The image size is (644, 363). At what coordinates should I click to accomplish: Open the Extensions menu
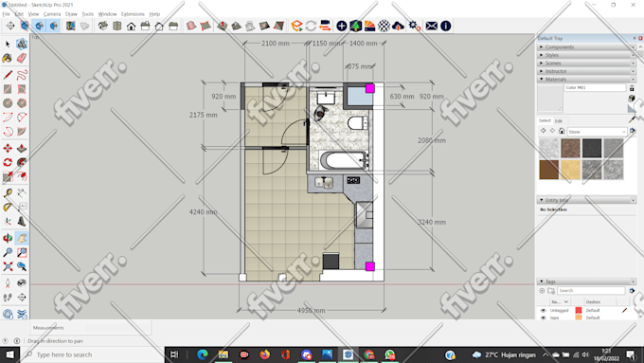133,14
